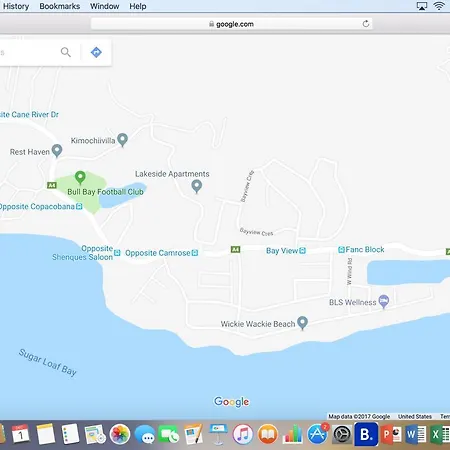Open FaceTime from the Dock

169,435
